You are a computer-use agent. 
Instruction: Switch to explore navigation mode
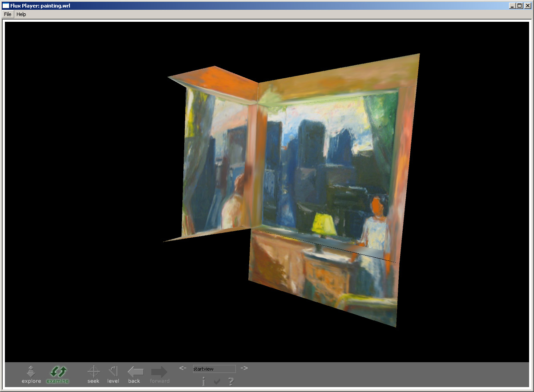pyautogui.click(x=31, y=374)
